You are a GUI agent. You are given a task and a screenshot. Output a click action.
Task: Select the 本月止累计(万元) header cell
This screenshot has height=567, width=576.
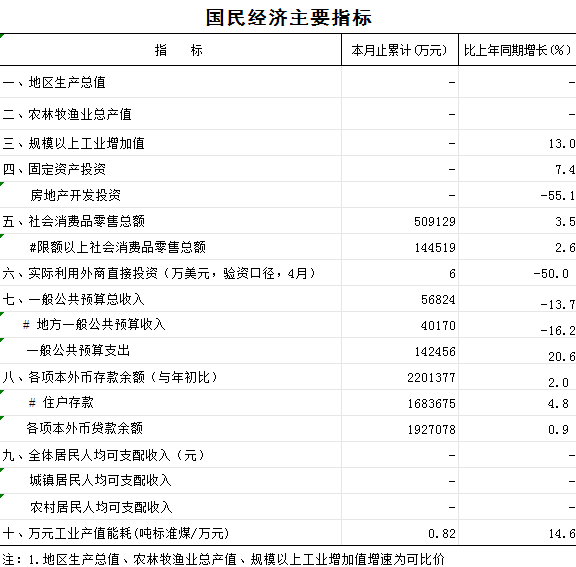tap(400, 50)
